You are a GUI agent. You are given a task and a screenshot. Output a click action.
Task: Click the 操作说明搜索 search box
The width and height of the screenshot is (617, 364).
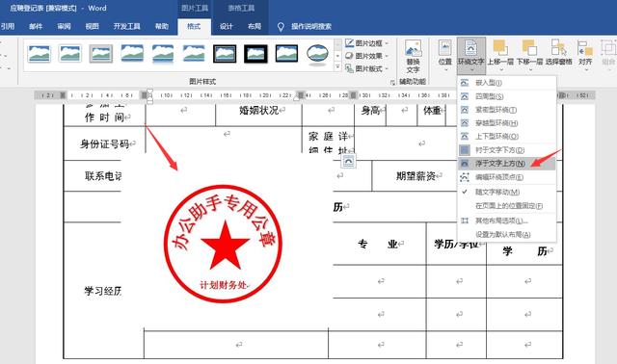[x=311, y=26]
